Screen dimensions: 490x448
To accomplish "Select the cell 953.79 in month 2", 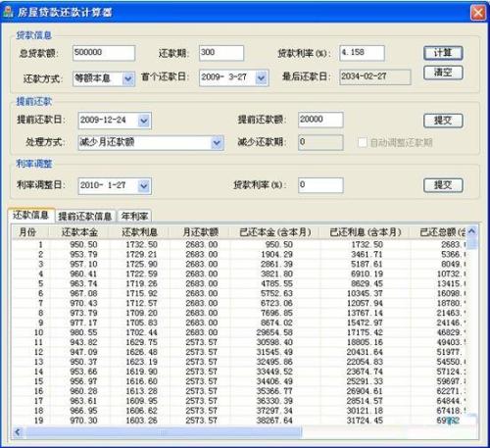I will point(83,254).
